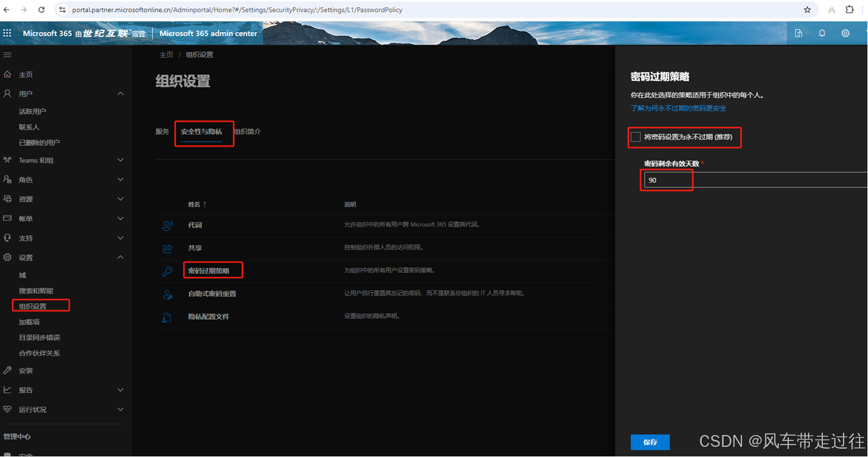This screenshot has height=457, width=868.
Task: Click the key icon beside 密码过期策略
Action: (168, 271)
